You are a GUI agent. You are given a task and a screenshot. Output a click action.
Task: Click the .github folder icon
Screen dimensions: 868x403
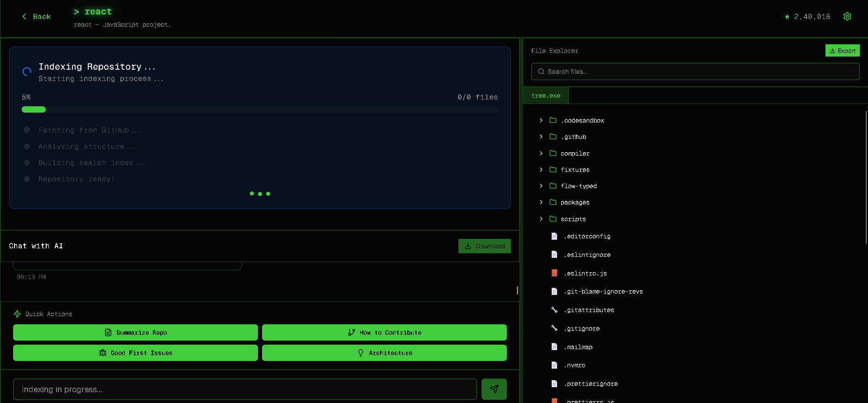coord(553,137)
